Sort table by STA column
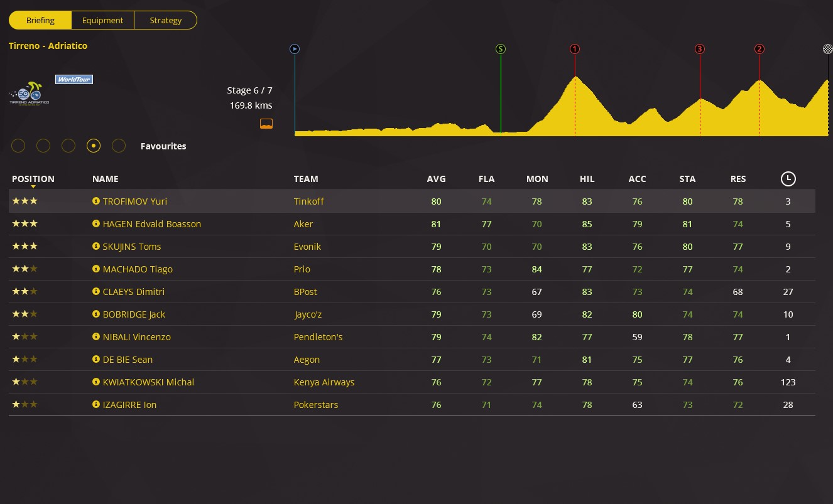Image resolution: width=833 pixels, height=504 pixels. (x=688, y=179)
